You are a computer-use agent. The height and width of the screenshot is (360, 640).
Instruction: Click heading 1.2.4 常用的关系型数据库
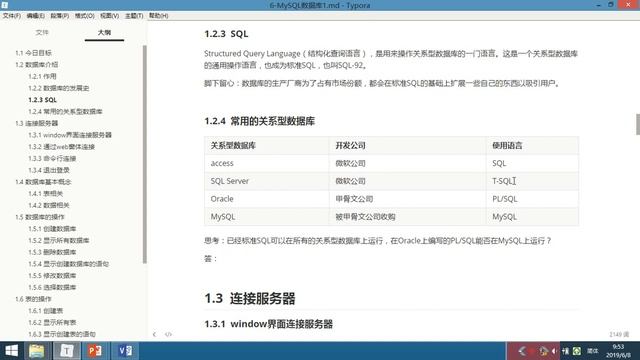point(260,121)
